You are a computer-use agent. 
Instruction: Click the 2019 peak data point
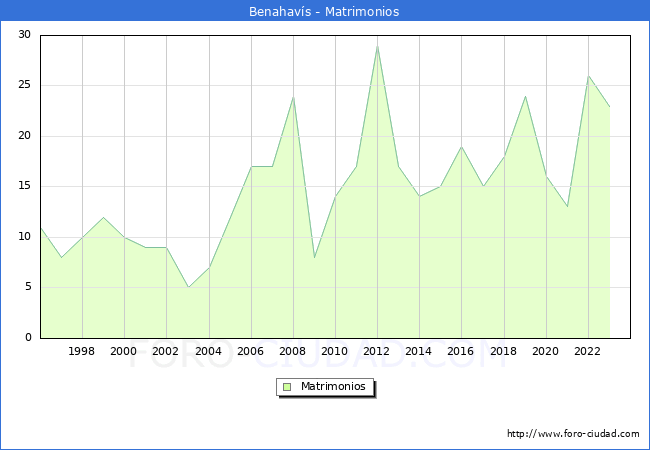525,96
